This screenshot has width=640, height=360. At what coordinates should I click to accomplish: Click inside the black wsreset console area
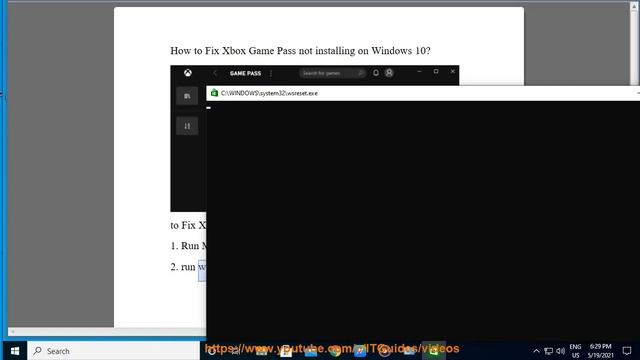click(423, 220)
